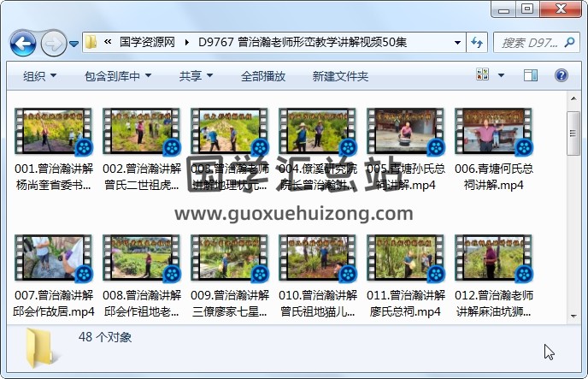Expand the arrow after 国学资源网 breadcrumb
Viewport: 588px width, 379px height.
pos(187,42)
